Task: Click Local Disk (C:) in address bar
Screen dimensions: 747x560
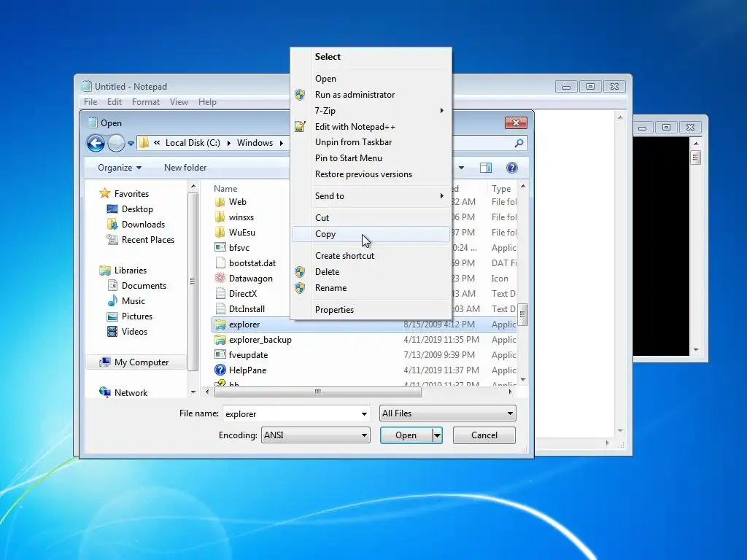Action: (193, 143)
